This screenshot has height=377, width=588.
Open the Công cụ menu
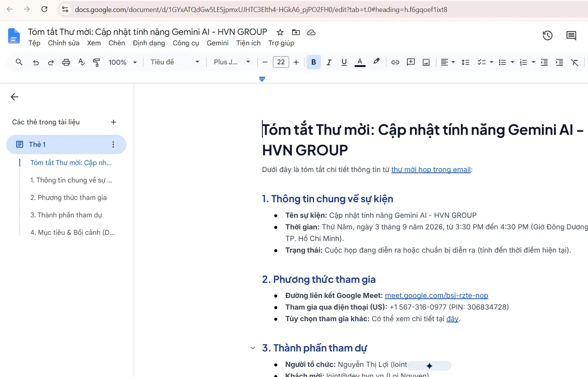click(186, 43)
